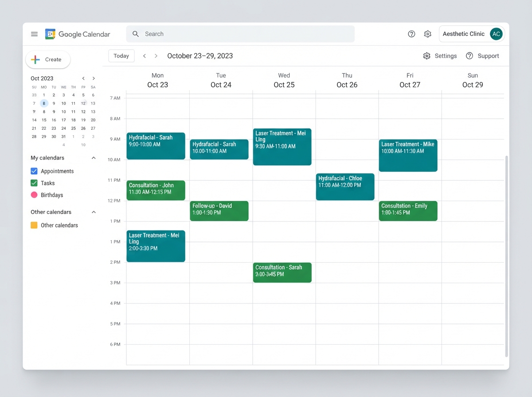Screen dimensions: 532x397
Task: Click the 4 PM time label
Action: [115, 304]
